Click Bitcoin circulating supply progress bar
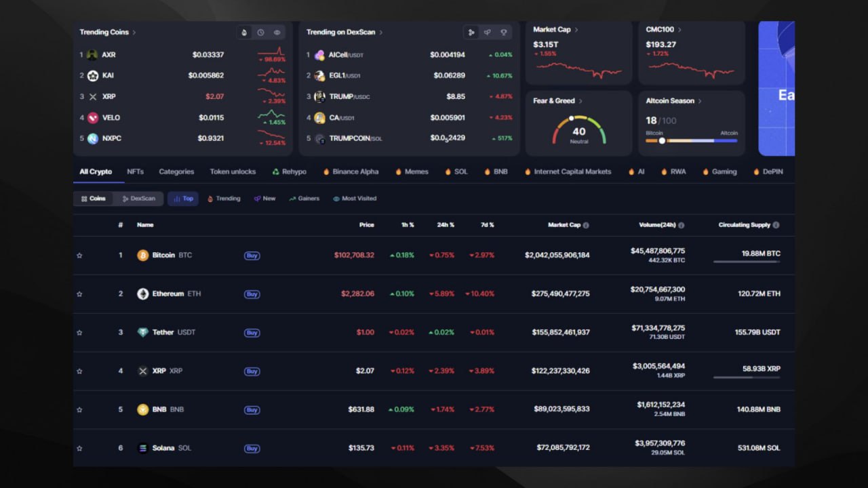 click(x=747, y=262)
